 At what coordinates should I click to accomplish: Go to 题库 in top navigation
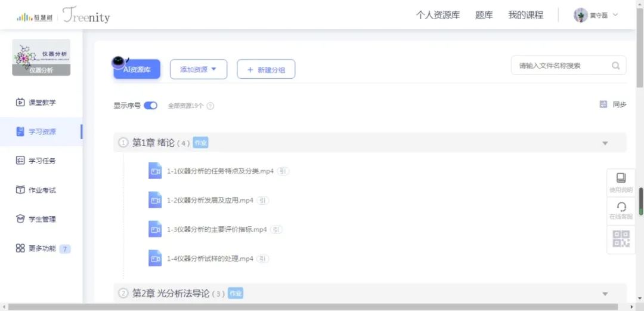coord(484,15)
